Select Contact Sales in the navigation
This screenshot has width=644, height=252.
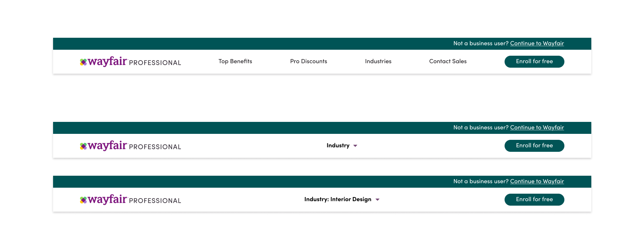(448, 61)
